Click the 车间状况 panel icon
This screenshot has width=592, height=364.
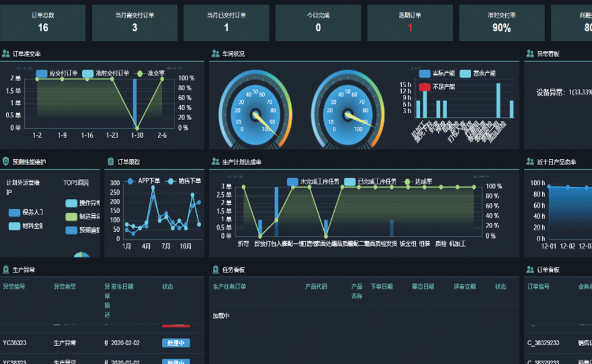[x=216, y=54]
